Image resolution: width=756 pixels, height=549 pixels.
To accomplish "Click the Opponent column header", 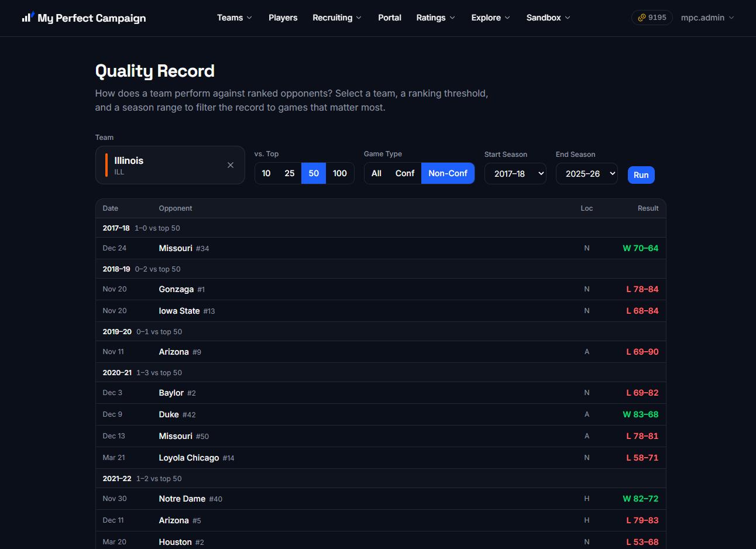I will click(x=176, y=208).
